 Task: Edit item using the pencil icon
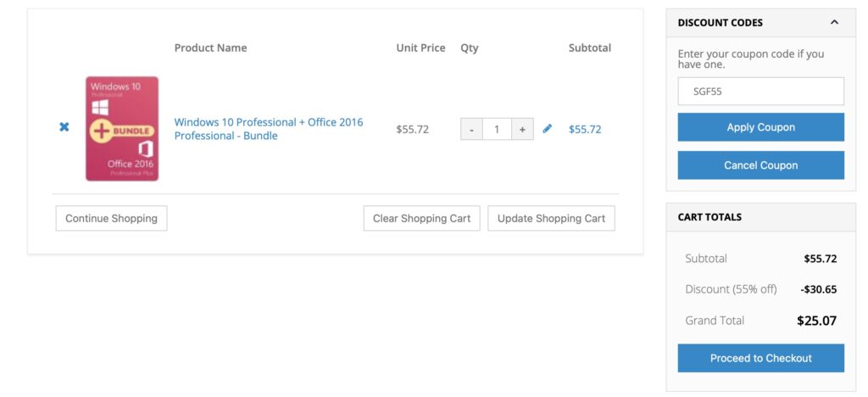coord(547,128)
